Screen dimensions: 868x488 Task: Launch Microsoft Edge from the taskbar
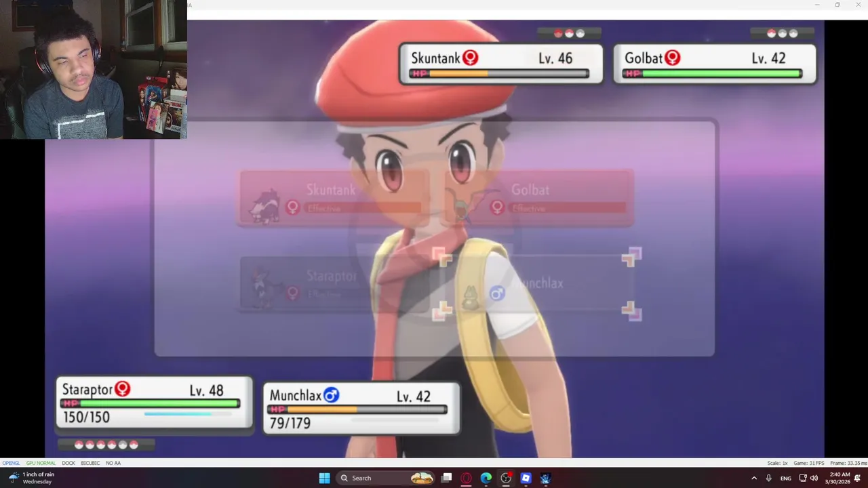coord(486,478)
